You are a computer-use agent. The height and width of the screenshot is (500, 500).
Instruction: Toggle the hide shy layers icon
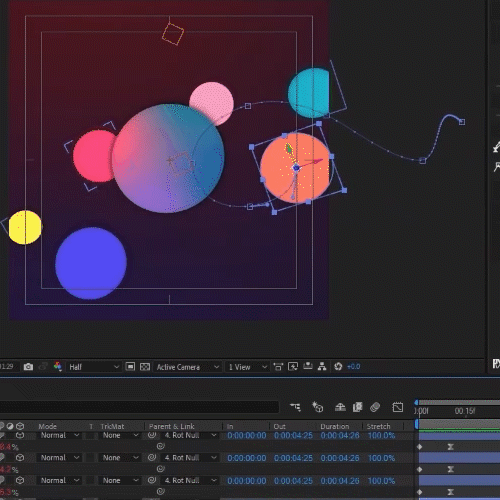(x=340, y=407)
